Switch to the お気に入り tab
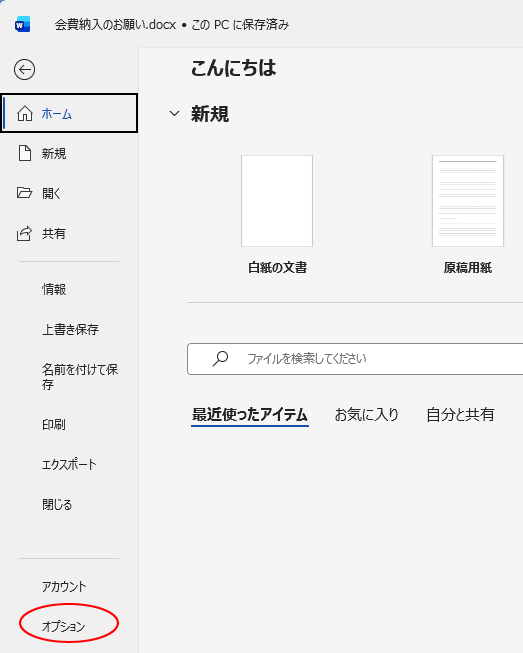The width and height of the screenshot is (523, 653). coord(366,415)
